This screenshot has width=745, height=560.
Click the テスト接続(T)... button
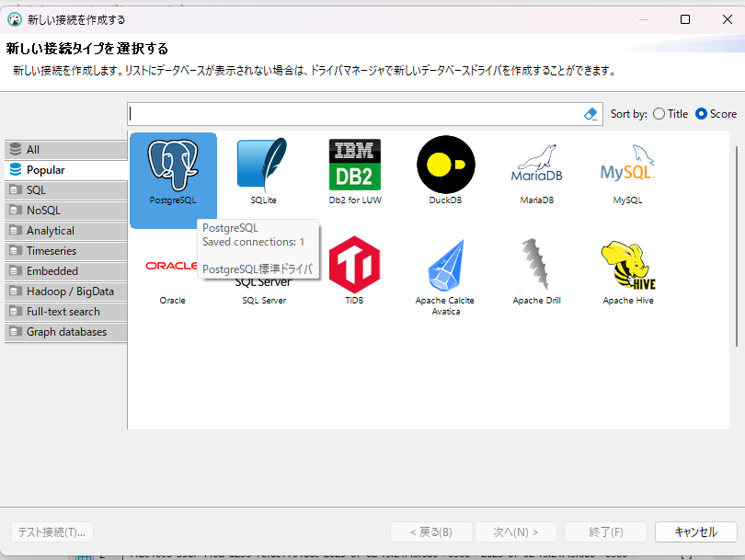52,532
